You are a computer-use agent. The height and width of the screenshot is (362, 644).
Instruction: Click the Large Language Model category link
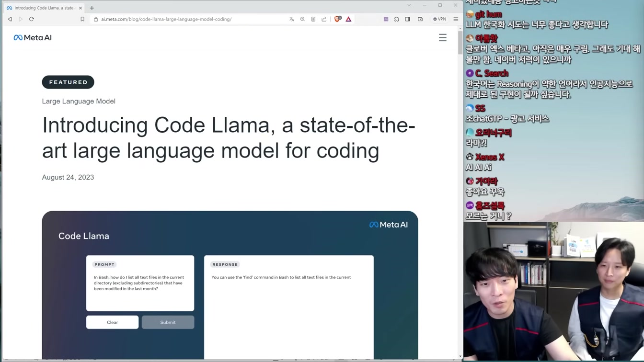(79, 101)
